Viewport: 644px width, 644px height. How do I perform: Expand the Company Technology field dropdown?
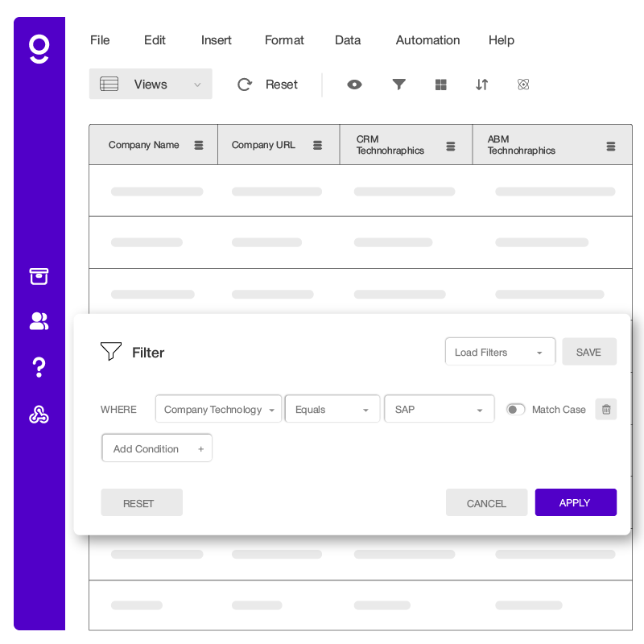pyautogui.click(x=218, y=410)
